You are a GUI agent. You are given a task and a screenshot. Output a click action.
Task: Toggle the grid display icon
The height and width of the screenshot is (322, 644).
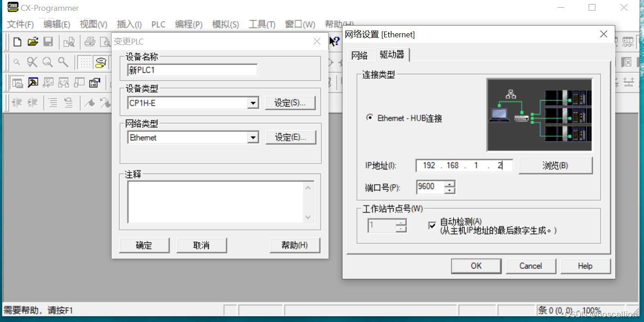(85, 63)
